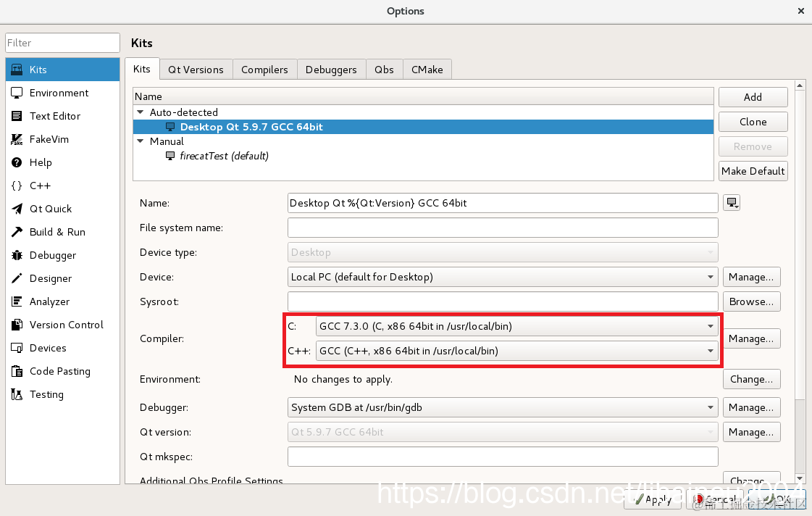
Task: Click the Sysroot path field
Action: coord(503,301)
